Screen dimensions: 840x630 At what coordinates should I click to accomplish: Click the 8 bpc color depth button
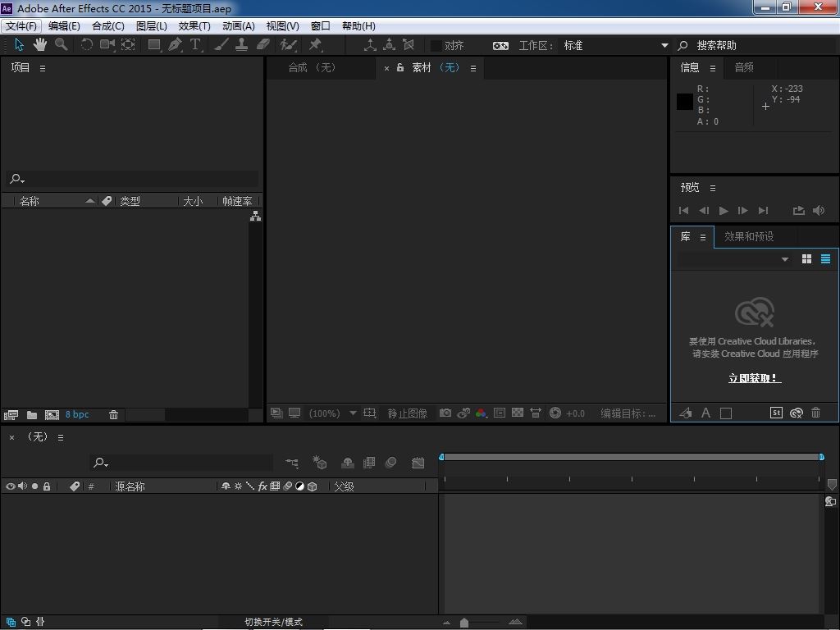77,414
